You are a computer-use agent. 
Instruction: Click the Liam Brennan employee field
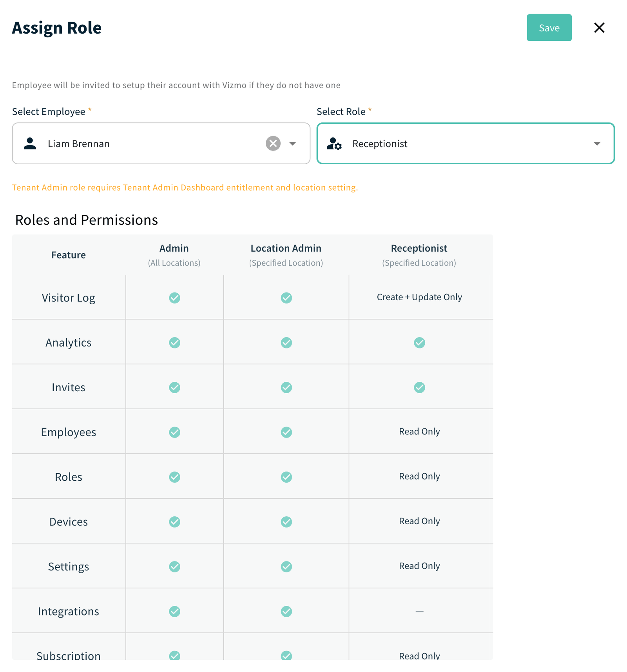pyautogui.click(x=161, y=143)
